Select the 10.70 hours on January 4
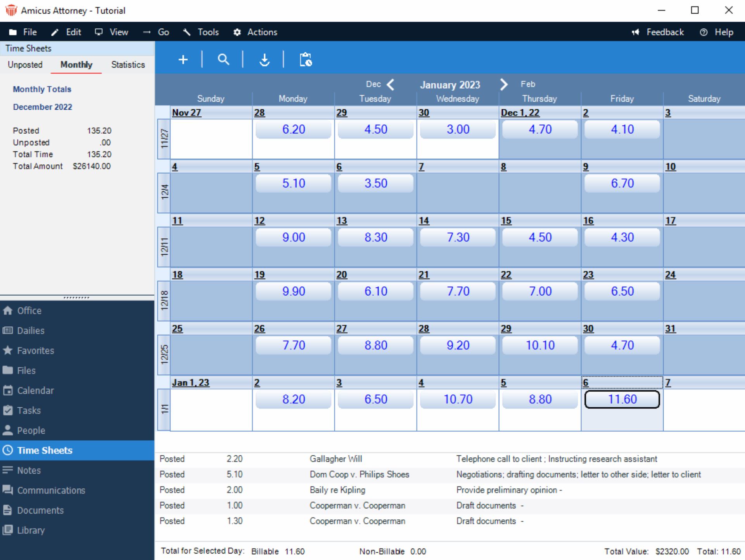745x560 pixels. tap(458, 399)
